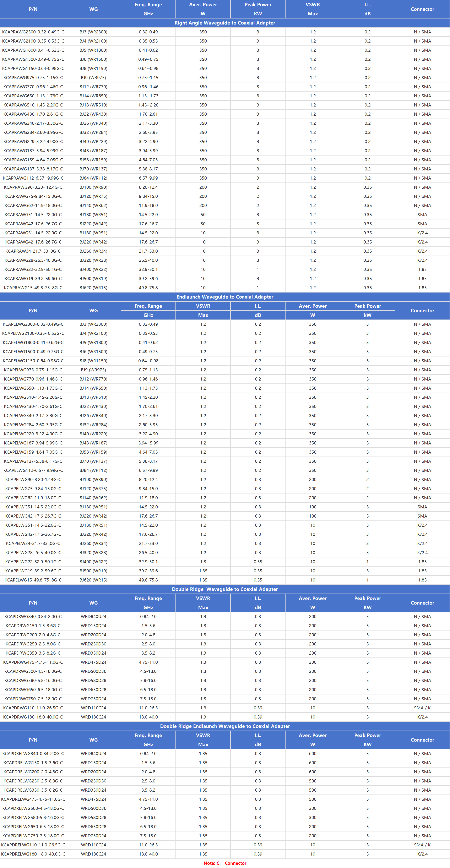Select part number KCAPDRWG840-0.84-2.0G-C
This screenshot has width=450, height=868.
click(33, 617)
